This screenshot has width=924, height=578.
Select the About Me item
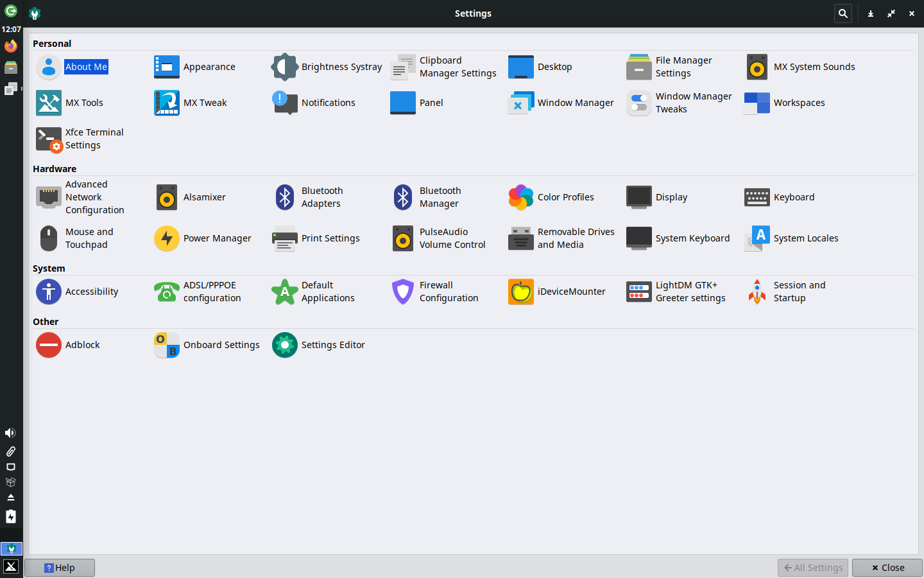86,67
